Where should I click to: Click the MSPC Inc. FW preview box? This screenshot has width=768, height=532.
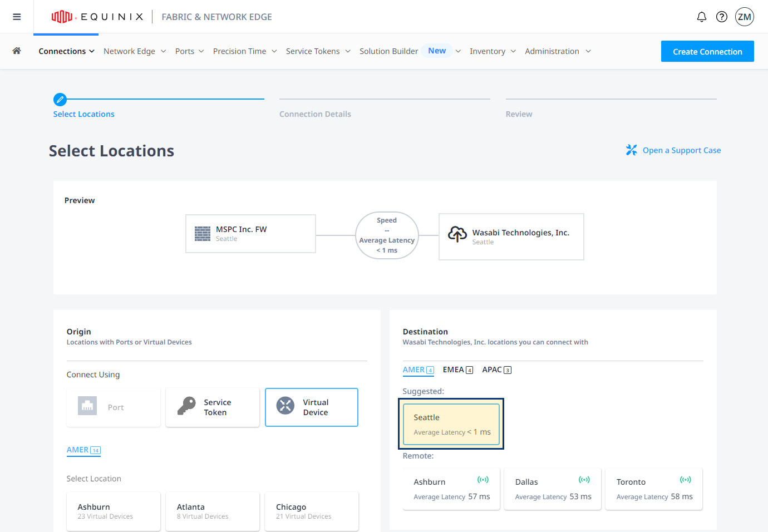point(250,234)
